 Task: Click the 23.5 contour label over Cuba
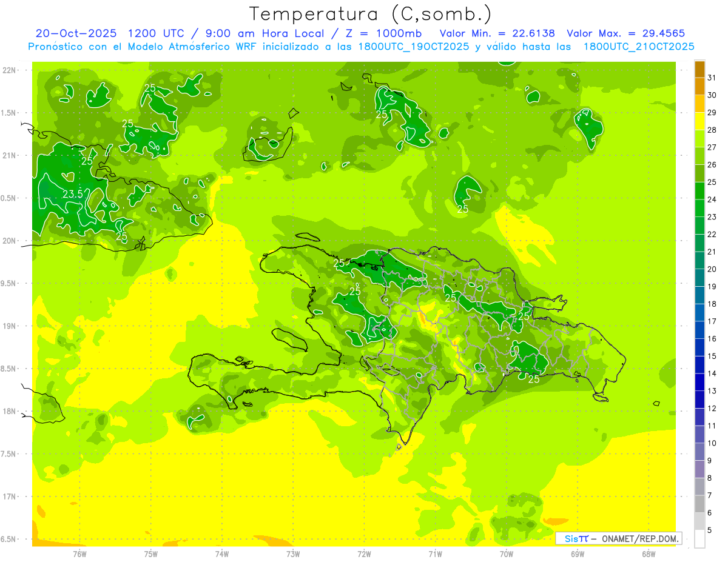click(73, 194)
